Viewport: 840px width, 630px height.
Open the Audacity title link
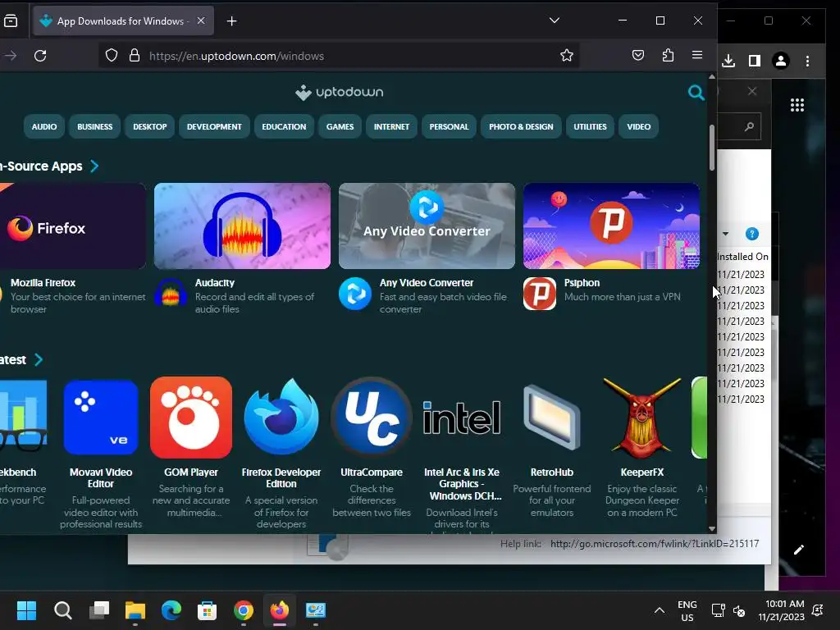[x=215, y=283]
